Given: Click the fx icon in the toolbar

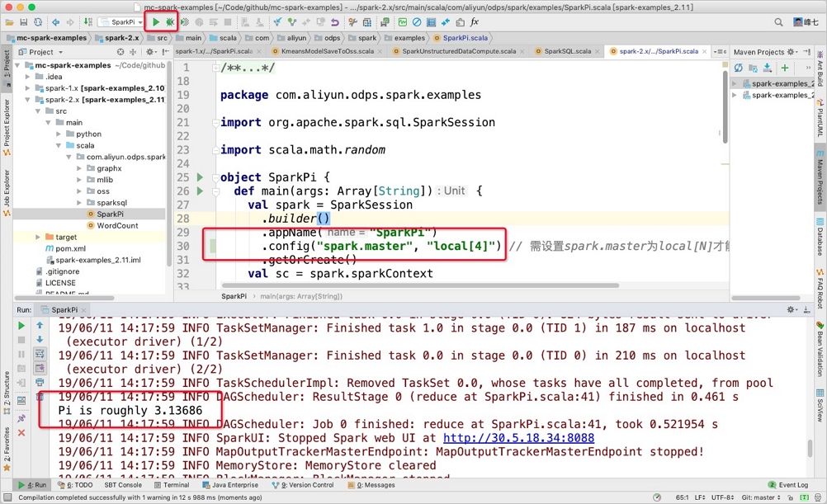Looking at the screenshot, I should tap(474, 22).
